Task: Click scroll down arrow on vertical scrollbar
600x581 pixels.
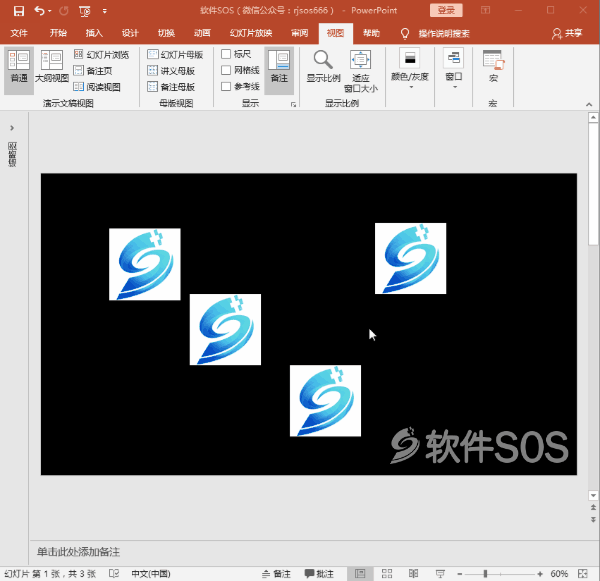Action: tap(593, 495)
